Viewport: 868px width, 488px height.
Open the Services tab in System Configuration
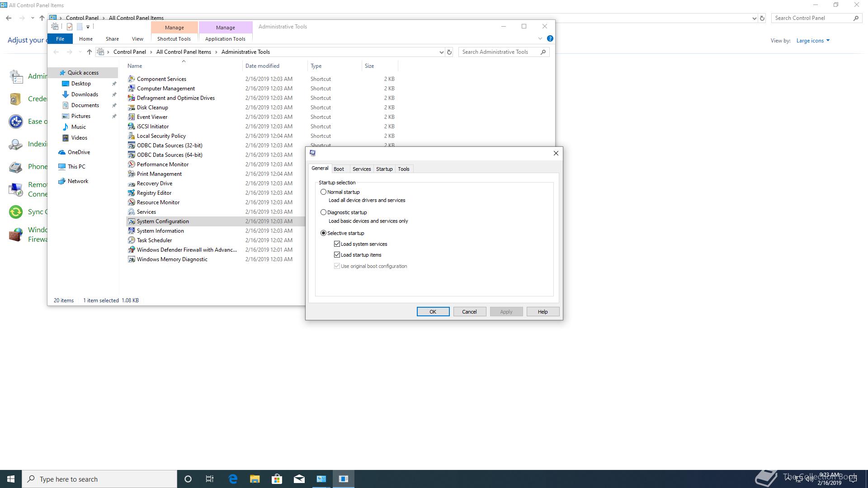click(x=361, y=169)
